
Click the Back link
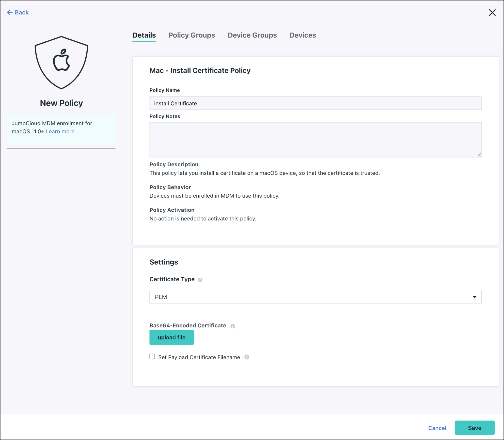[x=21, y=12]
